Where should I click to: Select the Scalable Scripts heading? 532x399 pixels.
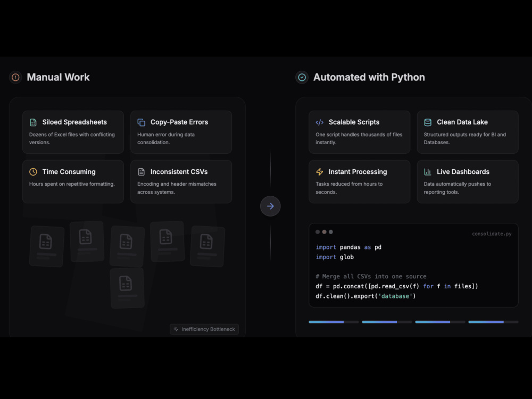pos(354,122)
